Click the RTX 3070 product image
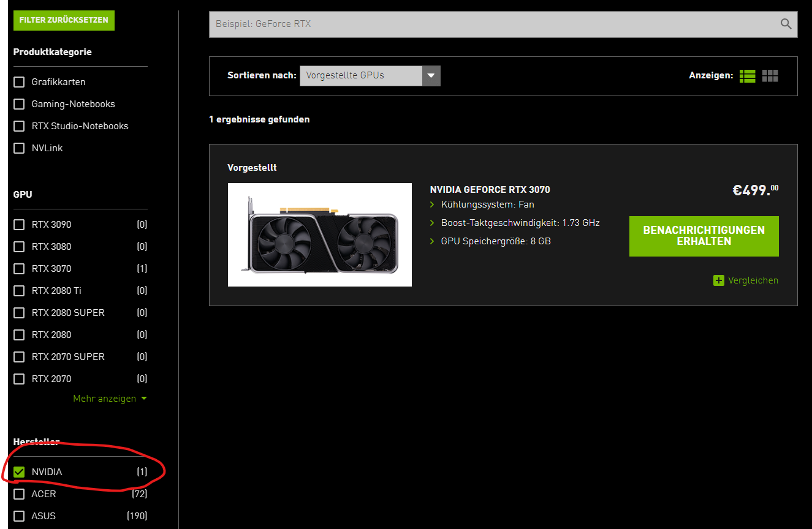Viewport: 812px width, 529px height. point(320,234)
